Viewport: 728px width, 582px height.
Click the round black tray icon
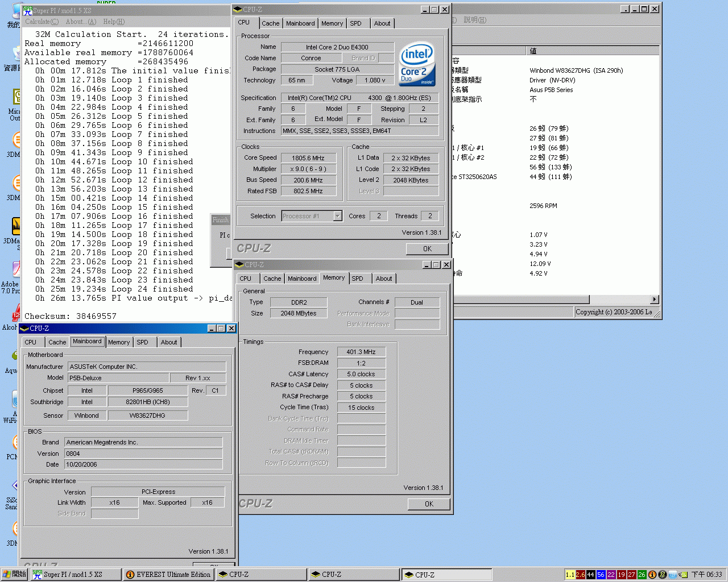point(662,575)
